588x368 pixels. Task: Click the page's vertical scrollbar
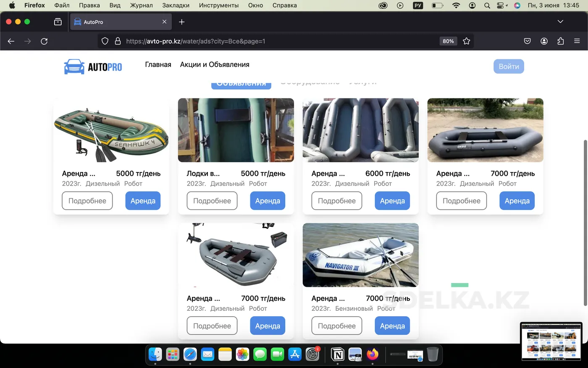pyautogui.click(x=585, y=223)
